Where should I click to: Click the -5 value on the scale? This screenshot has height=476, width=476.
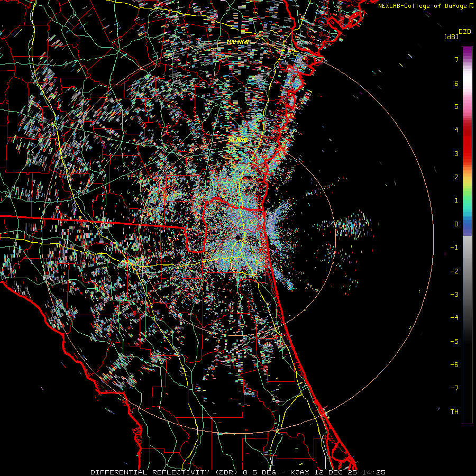pyautogui.click(x=454, y=342)
